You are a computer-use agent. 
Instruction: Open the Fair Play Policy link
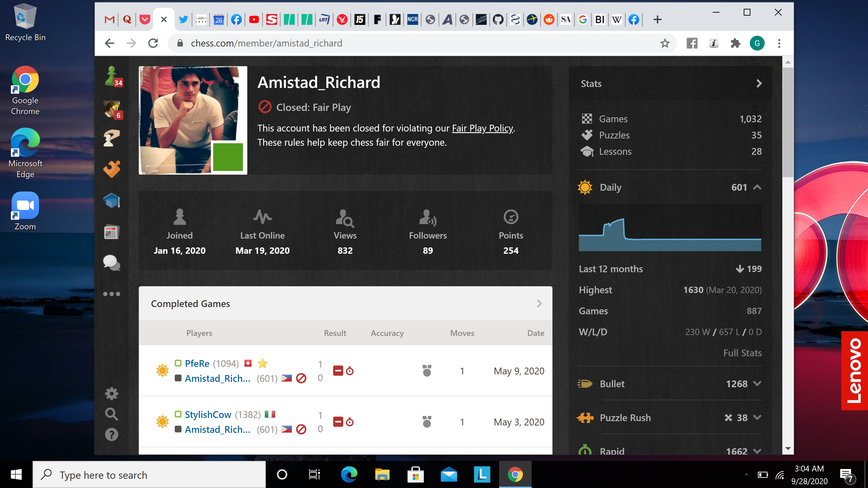click(x=483, y=128)
